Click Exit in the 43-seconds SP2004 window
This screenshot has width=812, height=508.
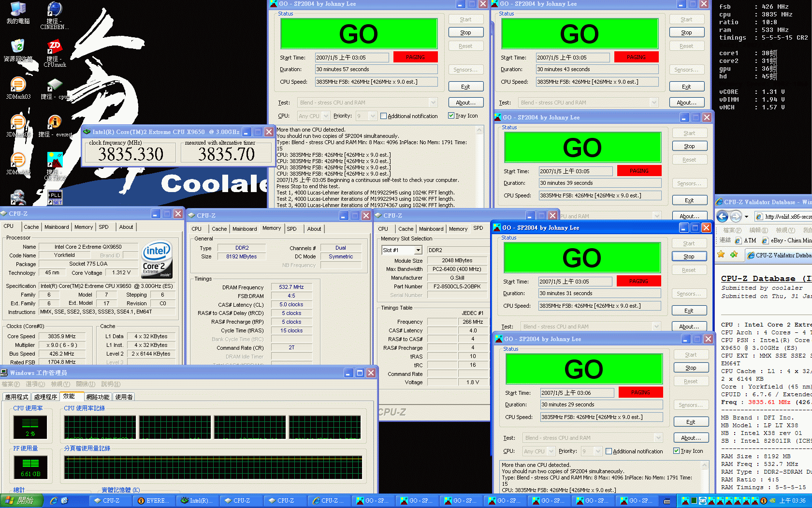(686, 87)
